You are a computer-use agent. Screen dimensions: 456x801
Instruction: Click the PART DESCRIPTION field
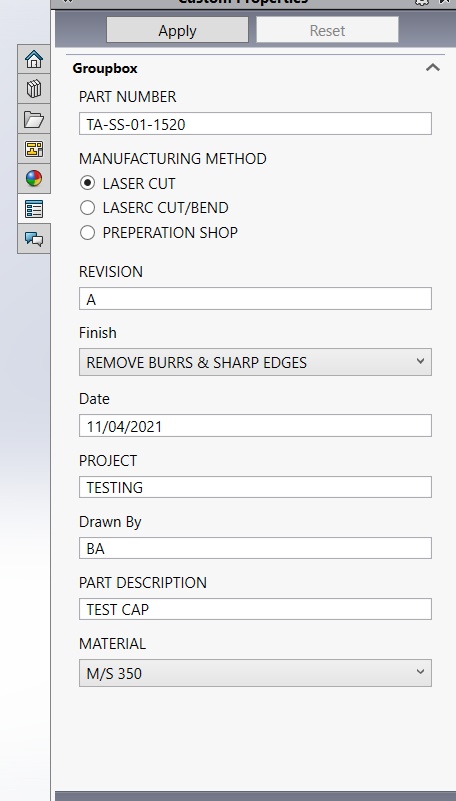(x=255, y=609)
